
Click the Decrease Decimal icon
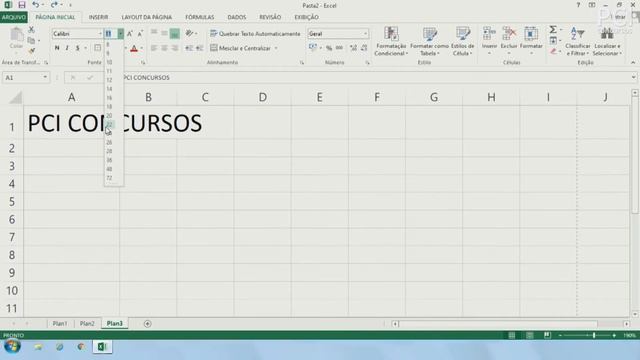(364, 48)
